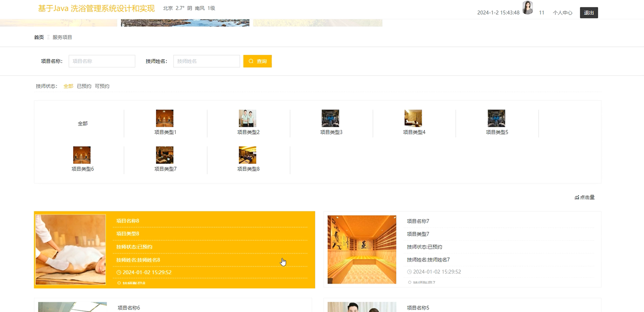Viewport: 644px width, 312px height.
Task: Click 服务项目 breadcrumb text
Action: tap(62, 37)
